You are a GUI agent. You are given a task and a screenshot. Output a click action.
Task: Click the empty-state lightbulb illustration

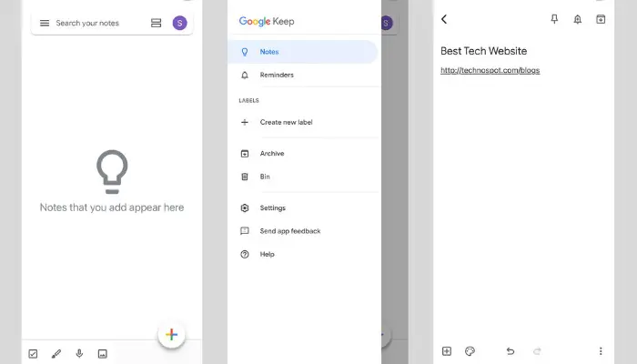pos(112,171)
